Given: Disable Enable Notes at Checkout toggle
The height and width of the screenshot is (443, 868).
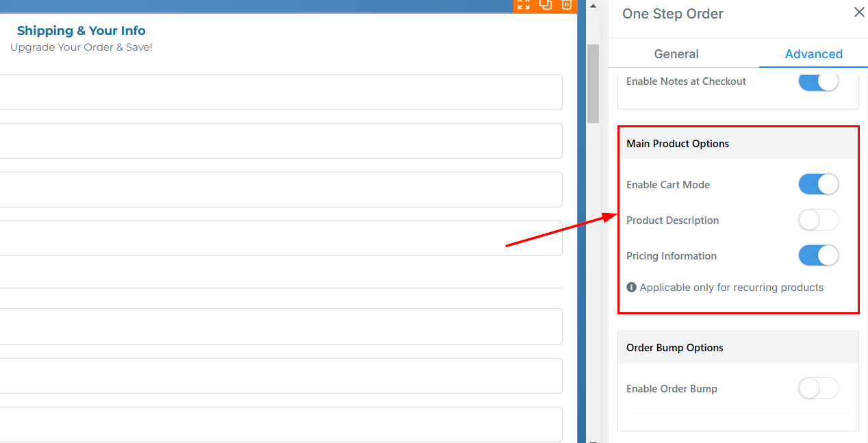Looking at the screenshot, I should 818,81.
